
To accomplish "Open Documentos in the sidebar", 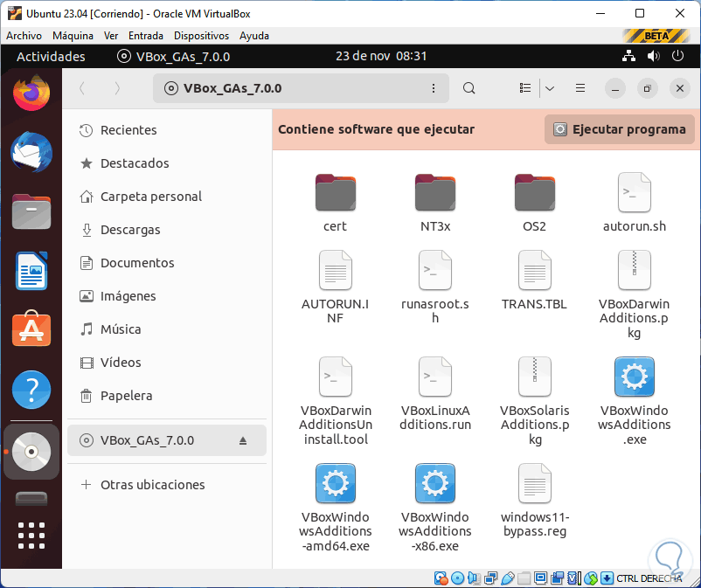I will [x=166, y=263].
